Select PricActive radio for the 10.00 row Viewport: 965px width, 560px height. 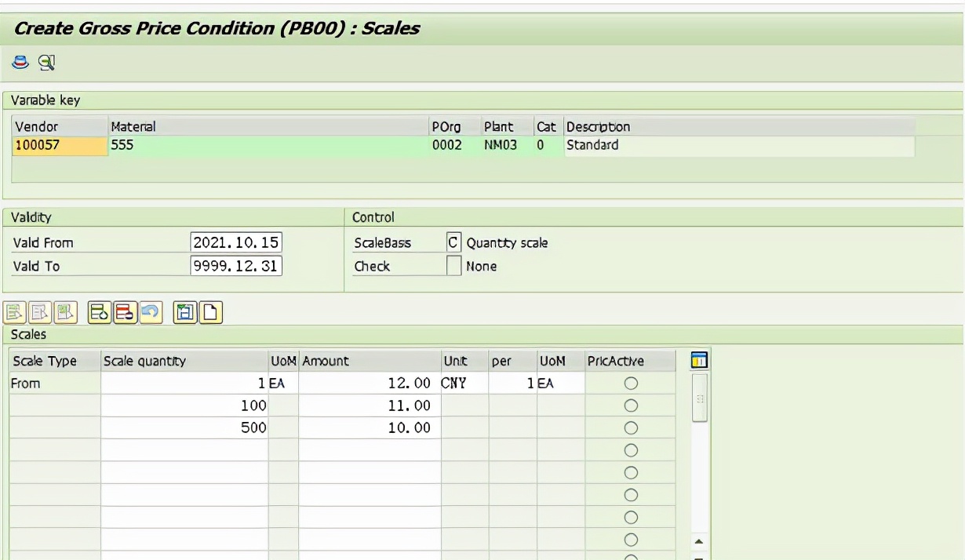[630, 428]
